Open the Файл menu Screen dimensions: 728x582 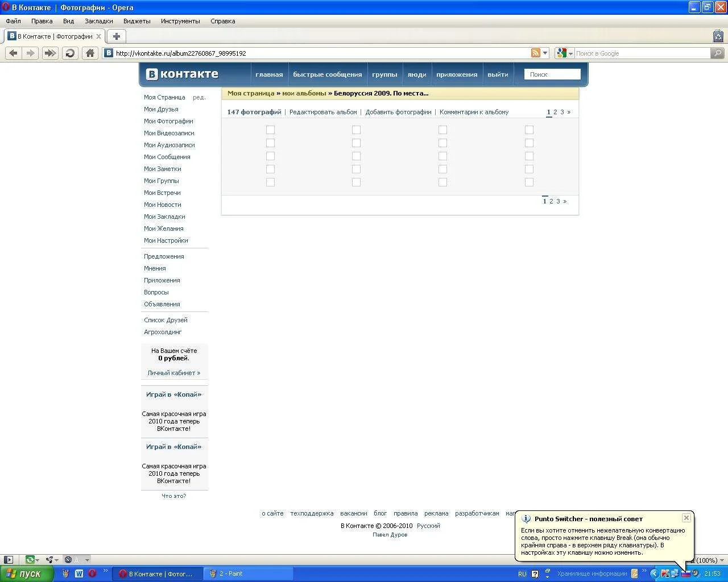13,21
